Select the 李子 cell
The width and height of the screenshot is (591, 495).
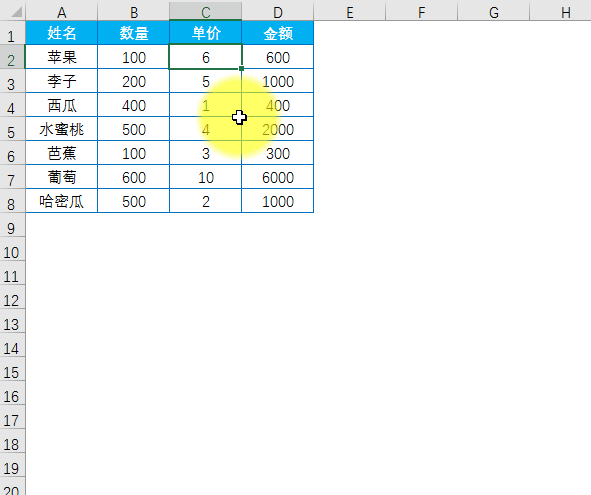pos(61,81)
